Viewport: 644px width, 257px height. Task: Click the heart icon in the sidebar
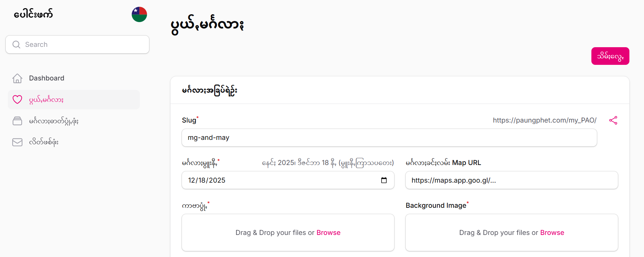tap(17, 99)
